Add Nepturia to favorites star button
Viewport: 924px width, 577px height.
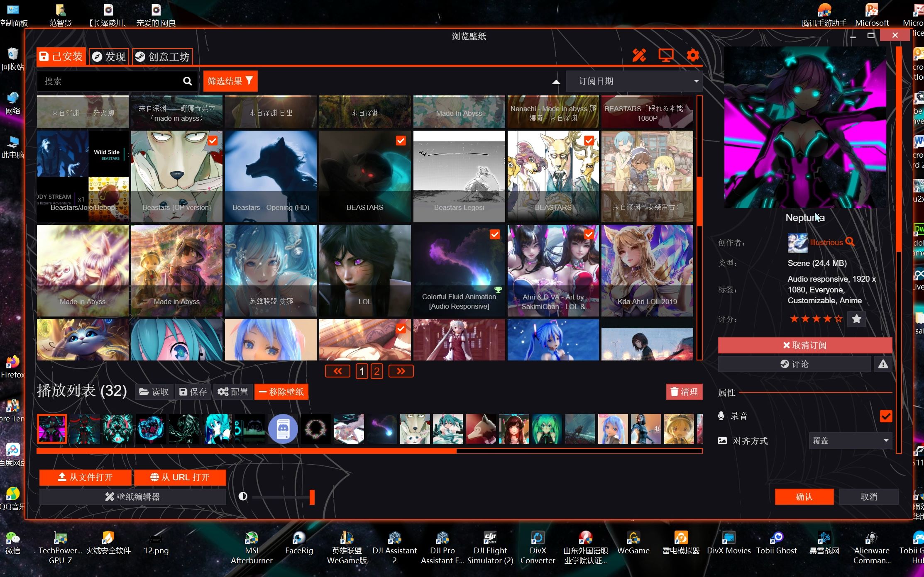pos(856,319)
